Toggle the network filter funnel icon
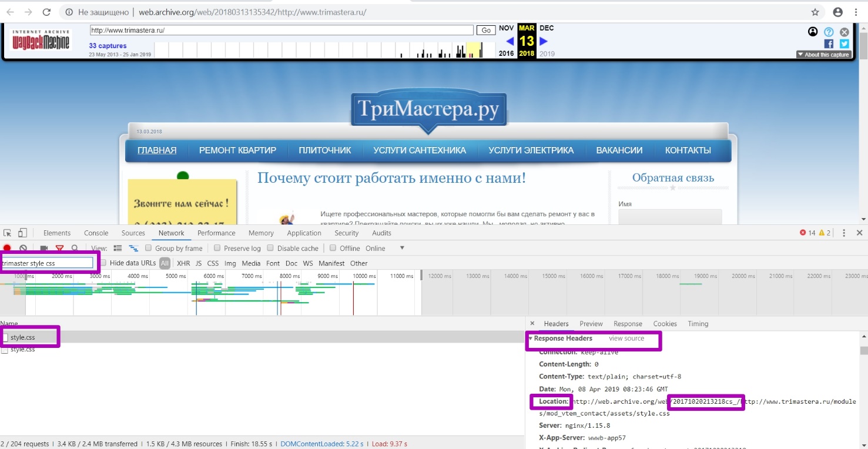This screenshot has width=868, height=449. [x=59, y=249]
